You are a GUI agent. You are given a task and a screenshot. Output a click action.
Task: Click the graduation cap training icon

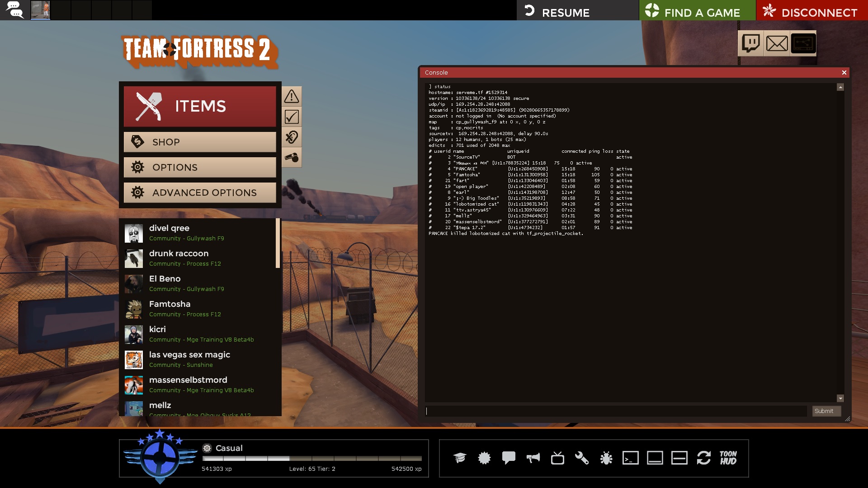[x=460, y=458]
